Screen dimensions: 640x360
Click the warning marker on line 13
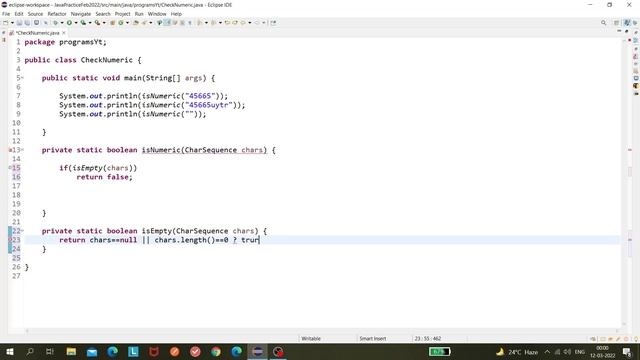click(x=10, y=150)
